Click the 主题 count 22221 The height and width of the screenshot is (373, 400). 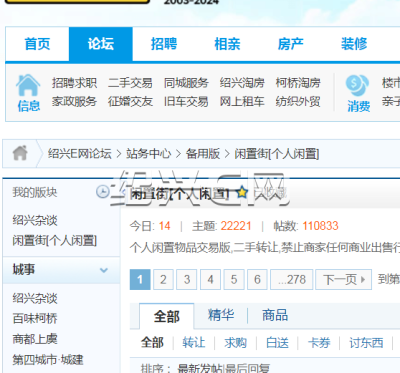[236, 226]
